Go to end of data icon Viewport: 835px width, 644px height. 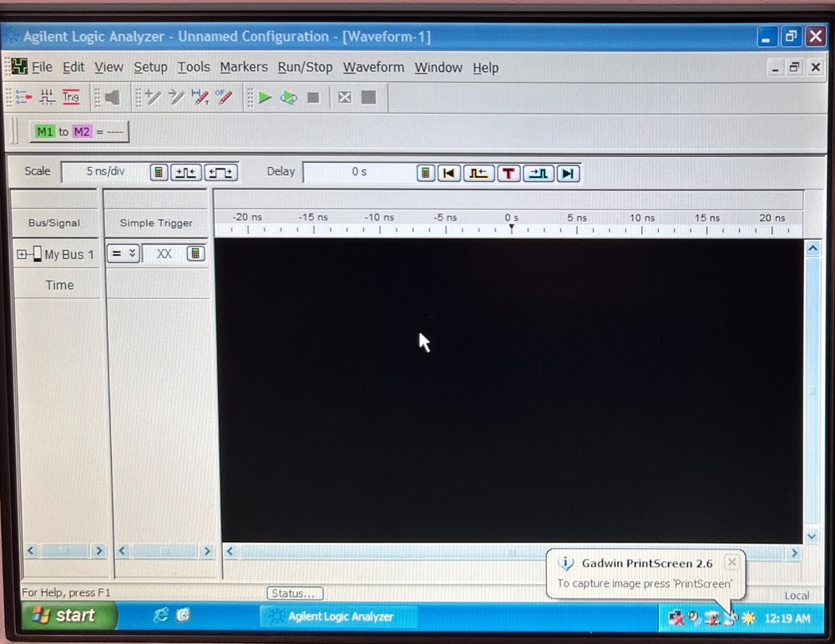pyautogui.click(x=568, y=173)
